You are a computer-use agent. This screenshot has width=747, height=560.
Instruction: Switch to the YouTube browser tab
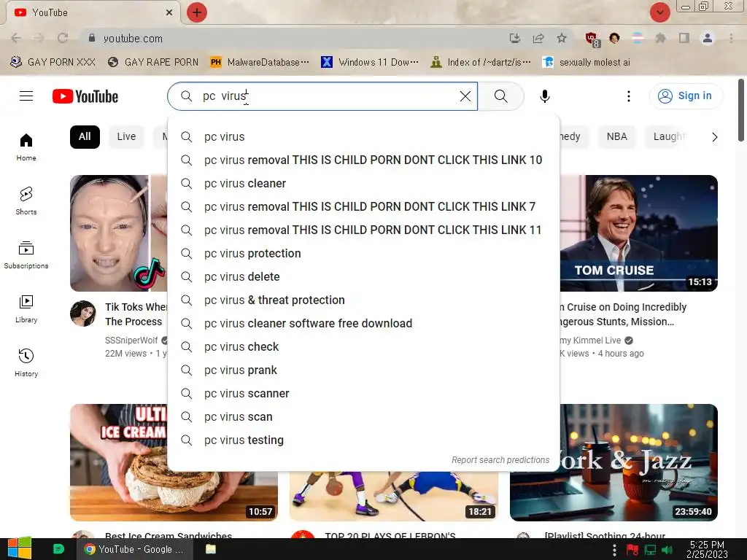[x=93, y=12]
